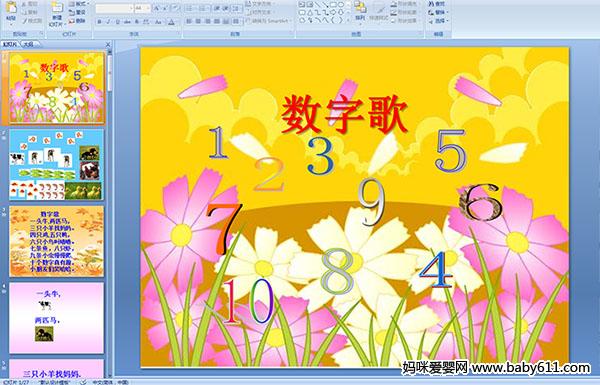Select the rectangle shape in the shapes gallery
Viewport: 600px width, 385px height.
pos(333,5)
